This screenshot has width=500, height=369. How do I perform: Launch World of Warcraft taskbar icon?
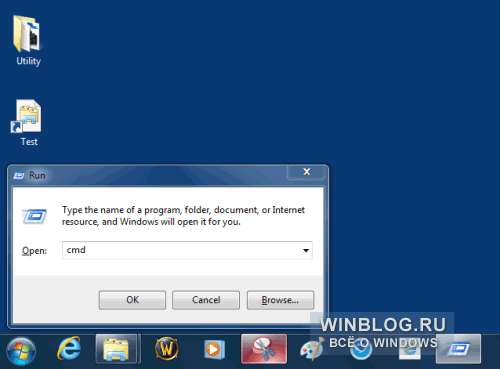pos(167,349)
